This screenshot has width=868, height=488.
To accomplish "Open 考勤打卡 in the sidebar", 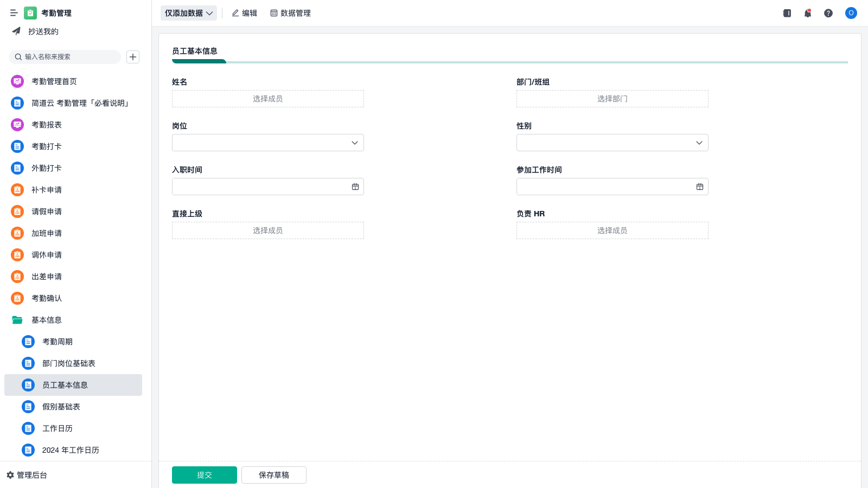I will (47, 146).
